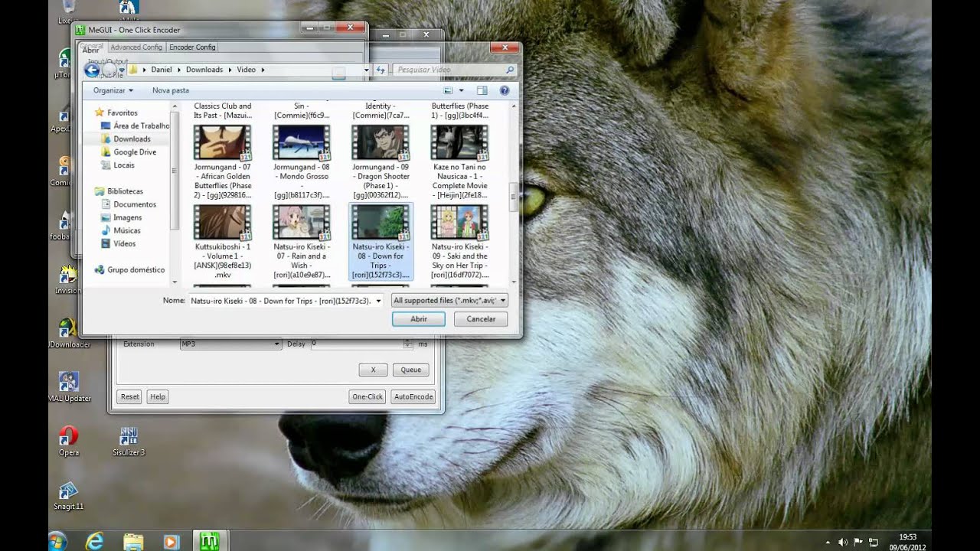Select Kaze no Tani no Nausicaa video

click(x=459, y=161)
